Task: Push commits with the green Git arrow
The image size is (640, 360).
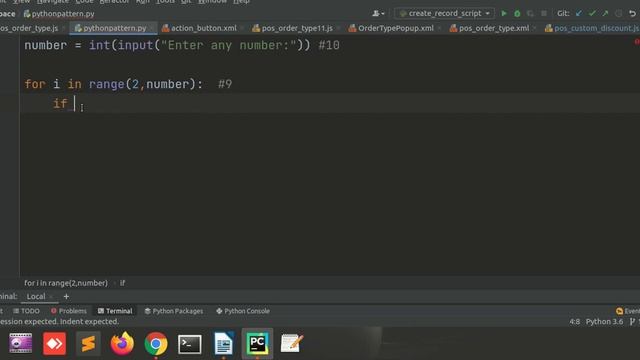Action: coord(605,13)
